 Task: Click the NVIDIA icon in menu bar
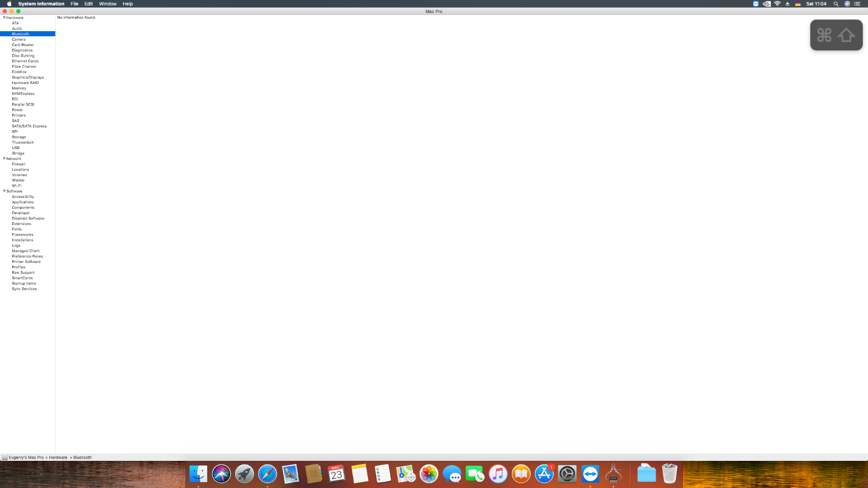766,4
